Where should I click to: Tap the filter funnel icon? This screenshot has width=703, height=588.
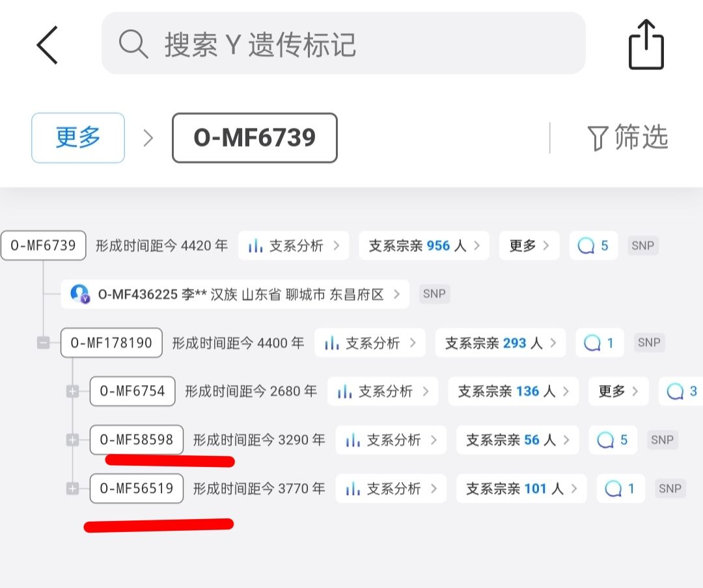[597, 138]
